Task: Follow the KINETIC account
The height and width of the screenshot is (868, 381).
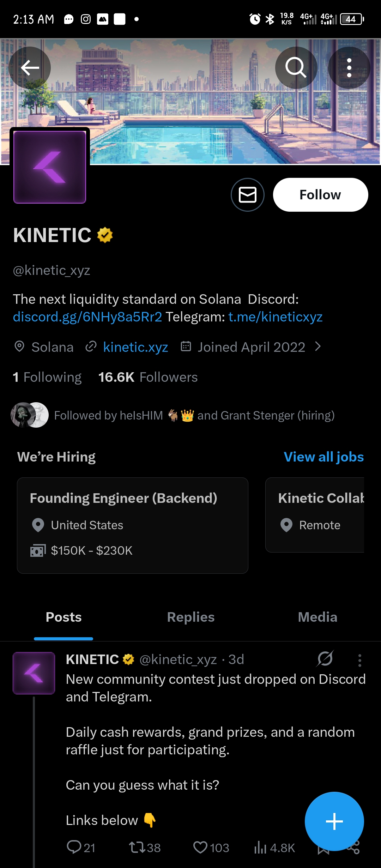Action: [x=320, y=195]
